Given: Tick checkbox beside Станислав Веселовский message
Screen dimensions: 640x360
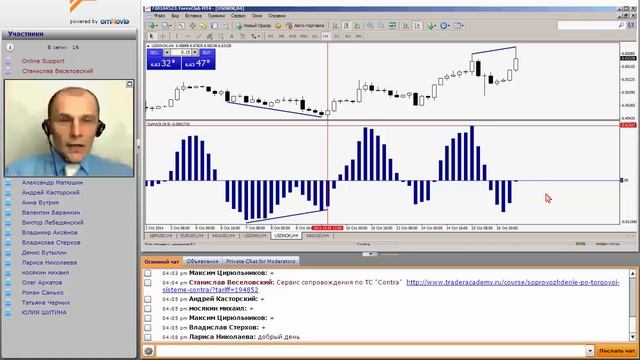Looking at the screenshot, I should [148, 282].
